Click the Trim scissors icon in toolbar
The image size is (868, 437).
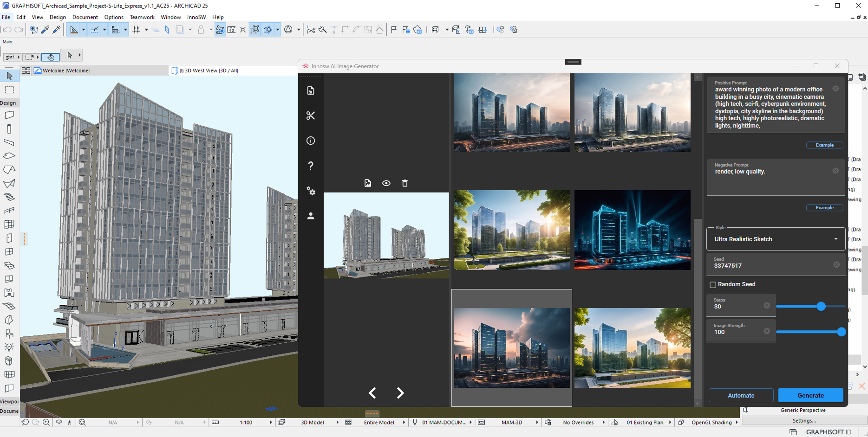pyautogui.click(x=311, y=30)
